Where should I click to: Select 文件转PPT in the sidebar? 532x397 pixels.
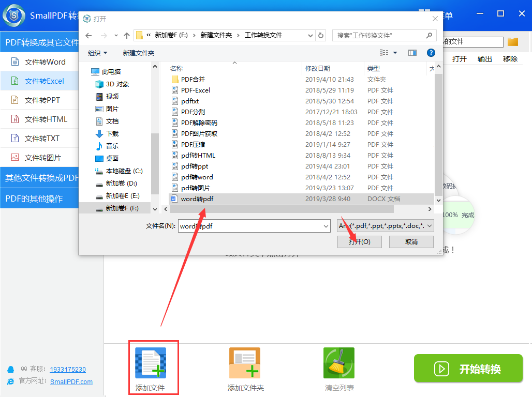tap(42, 100)
